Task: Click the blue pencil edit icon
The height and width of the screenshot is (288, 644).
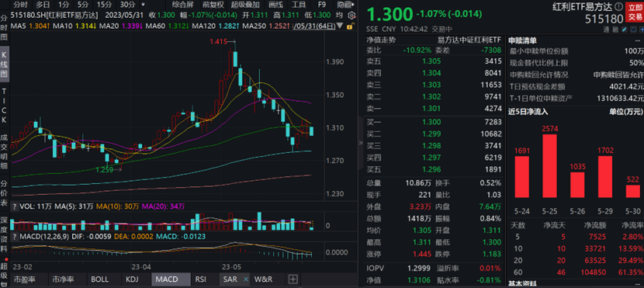Action: coord(625,29)
